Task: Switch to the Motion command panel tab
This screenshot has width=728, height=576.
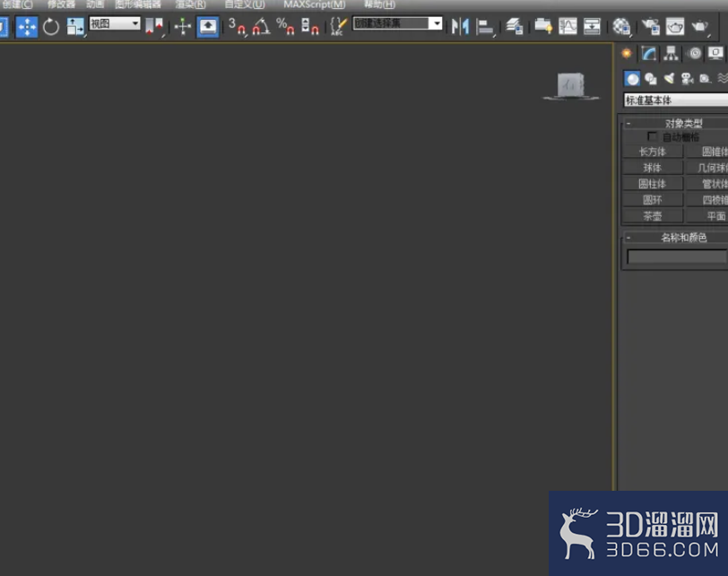Action: click(695, 54)
